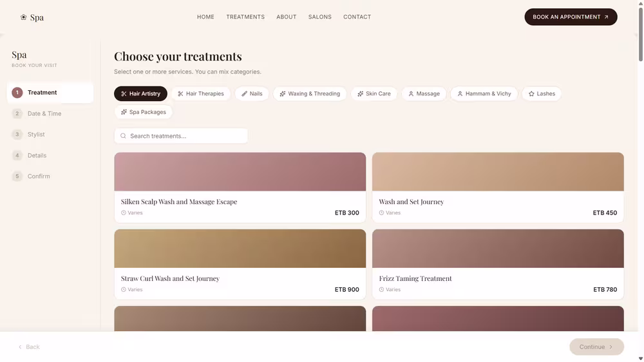This screenshot has height=362, width=644.
Task: Click the brown Frizz Taming card image
Action: [x=498, y=249]
